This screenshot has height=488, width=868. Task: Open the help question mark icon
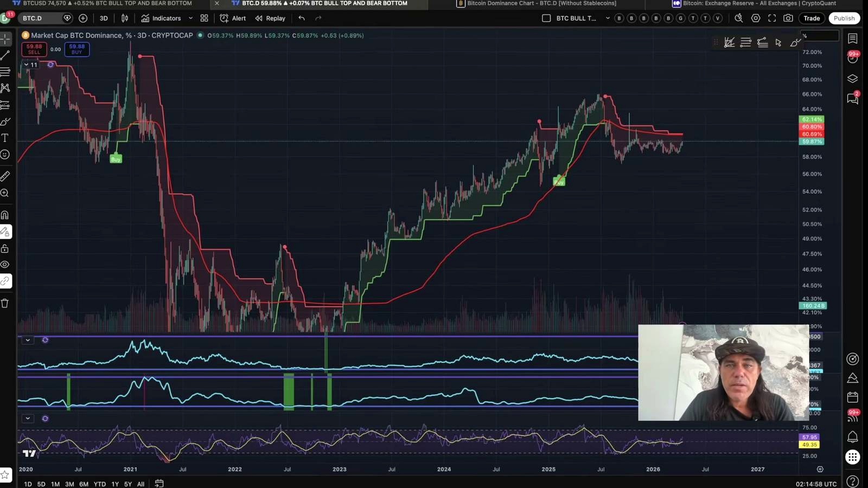pos(853,481)
